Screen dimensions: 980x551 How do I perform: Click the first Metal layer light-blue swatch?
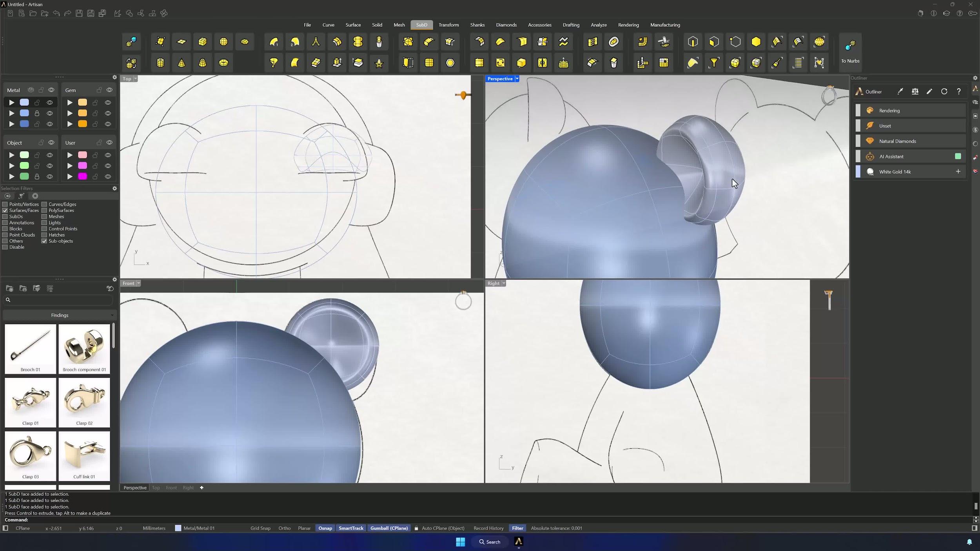click(x=24, y=103)
